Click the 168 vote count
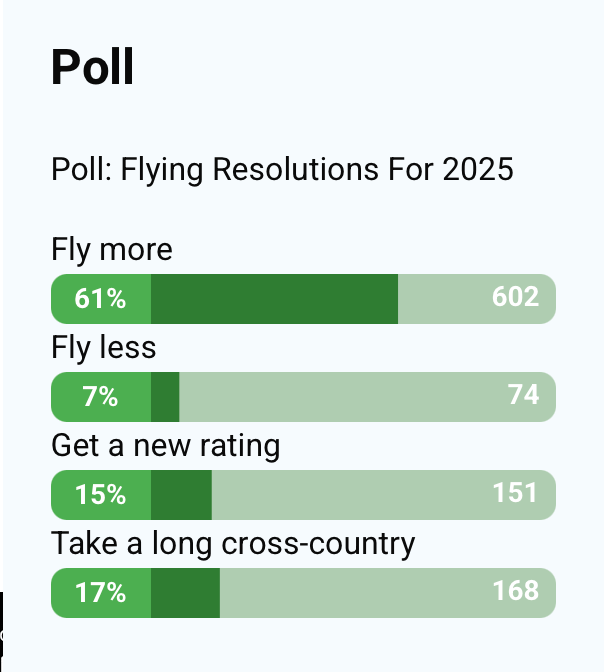Screen dimensions: 606x672 coord(515,591)
